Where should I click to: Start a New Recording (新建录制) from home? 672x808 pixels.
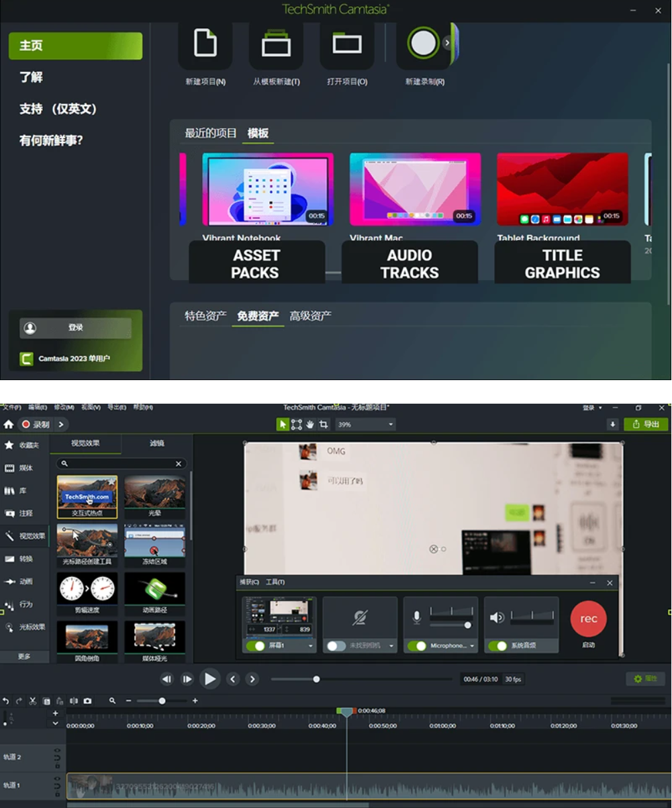[x=424, y=43]
